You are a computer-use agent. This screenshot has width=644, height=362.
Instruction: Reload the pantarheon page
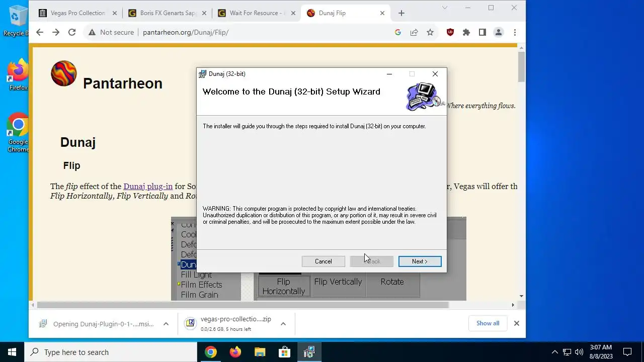72,32
